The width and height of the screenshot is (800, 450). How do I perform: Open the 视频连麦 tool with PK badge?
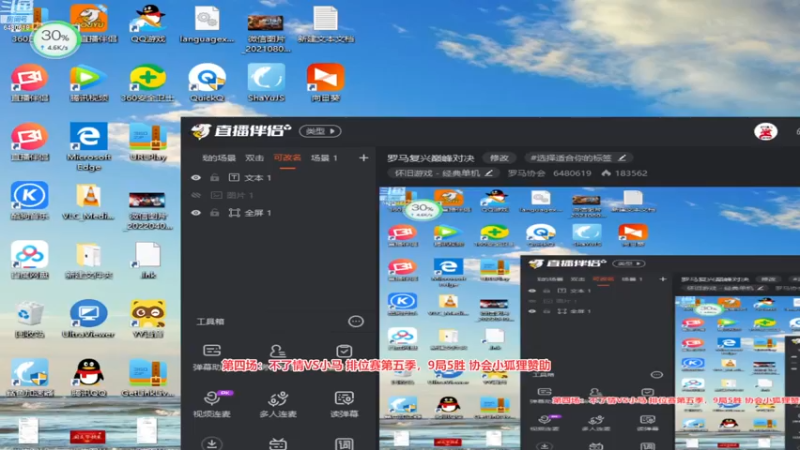coord(212,404)
